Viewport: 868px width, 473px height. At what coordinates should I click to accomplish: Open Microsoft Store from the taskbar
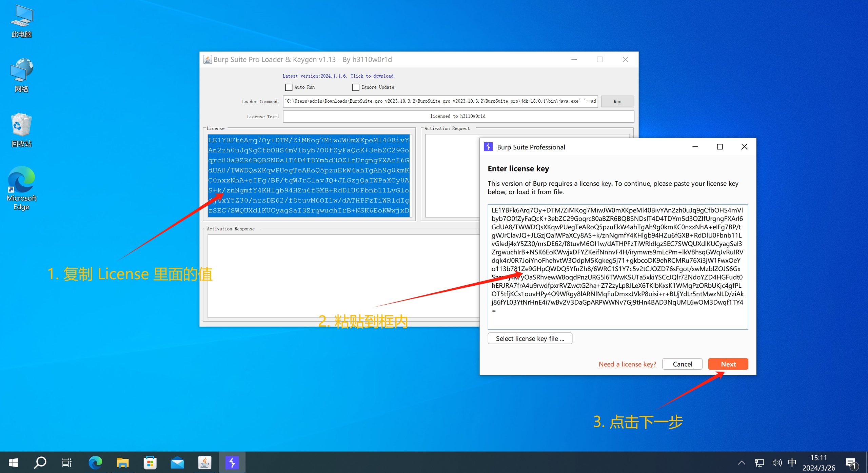point(150,462)
